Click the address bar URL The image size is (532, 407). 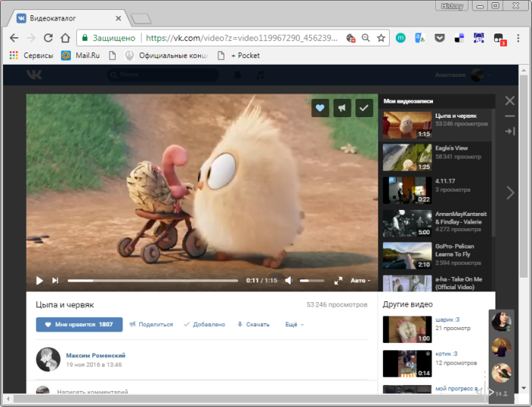(241, 37)
